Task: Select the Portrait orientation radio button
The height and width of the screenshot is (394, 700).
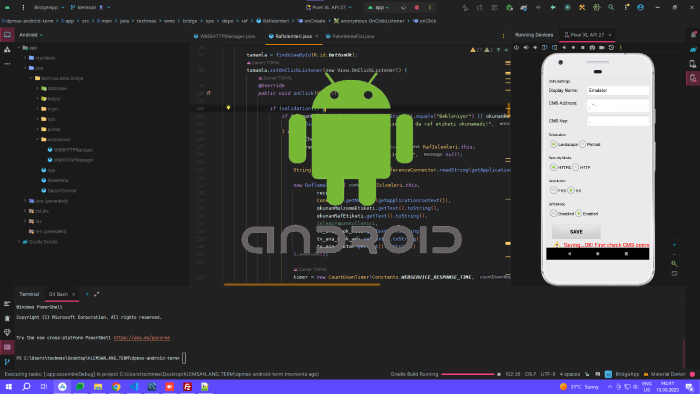Action: pyautogui.click(x=583, y=144)
